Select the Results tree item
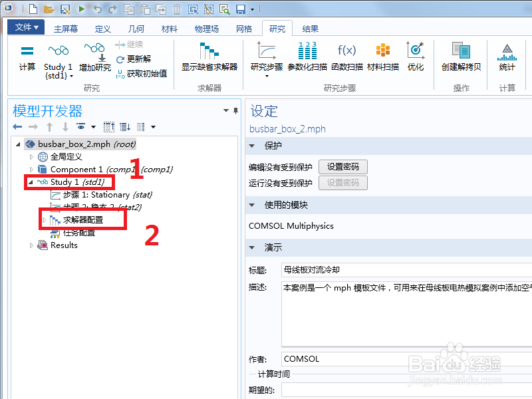 [57, 245]
